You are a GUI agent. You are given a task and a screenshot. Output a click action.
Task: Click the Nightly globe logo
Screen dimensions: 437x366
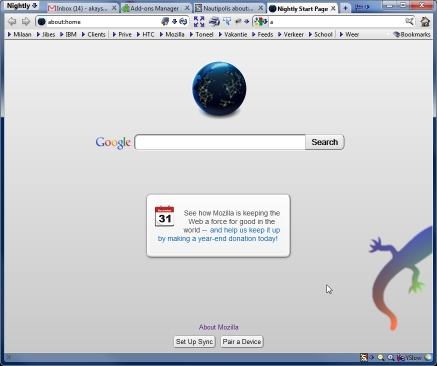(219, 89)
